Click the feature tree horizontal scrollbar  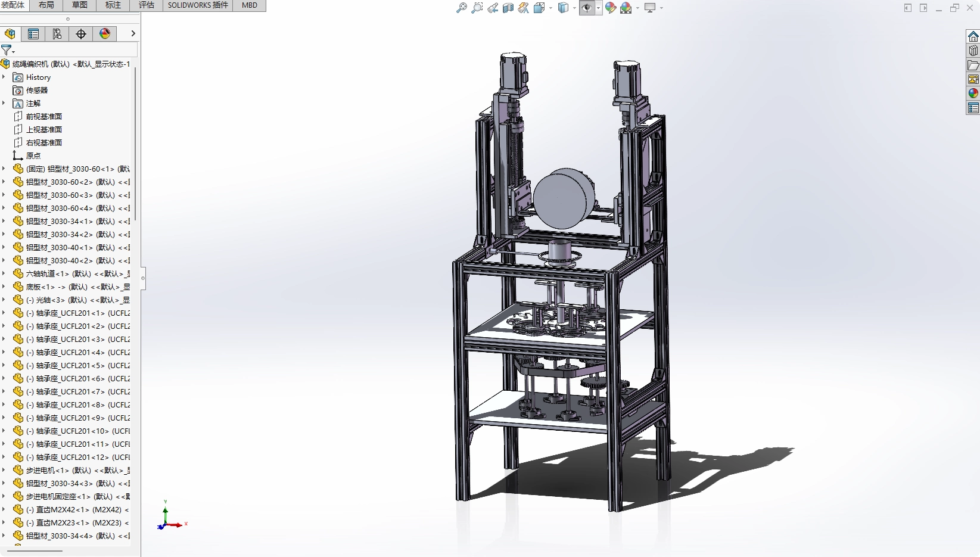[35, 551]
